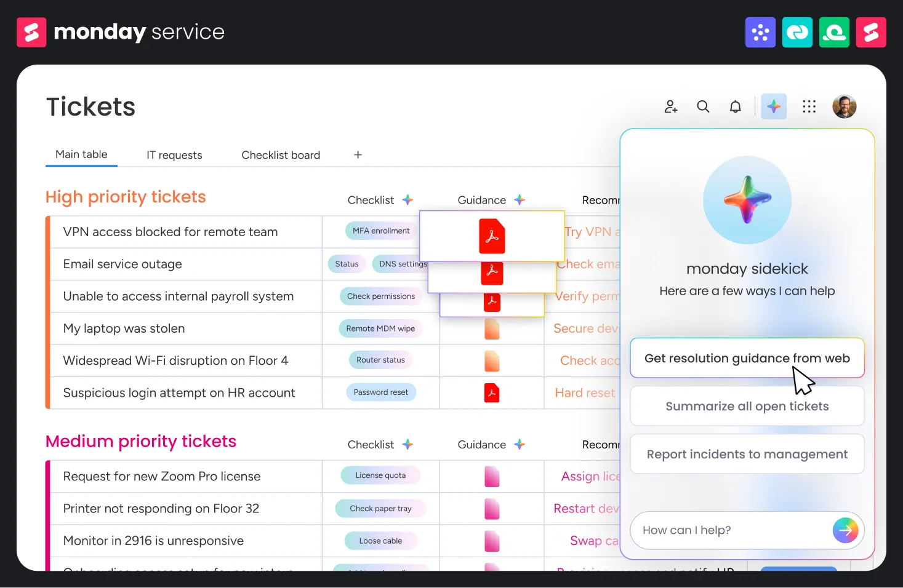Open search with magnifier icon
This screenshot has height=588, width=903.
click(x=703, y=106)
